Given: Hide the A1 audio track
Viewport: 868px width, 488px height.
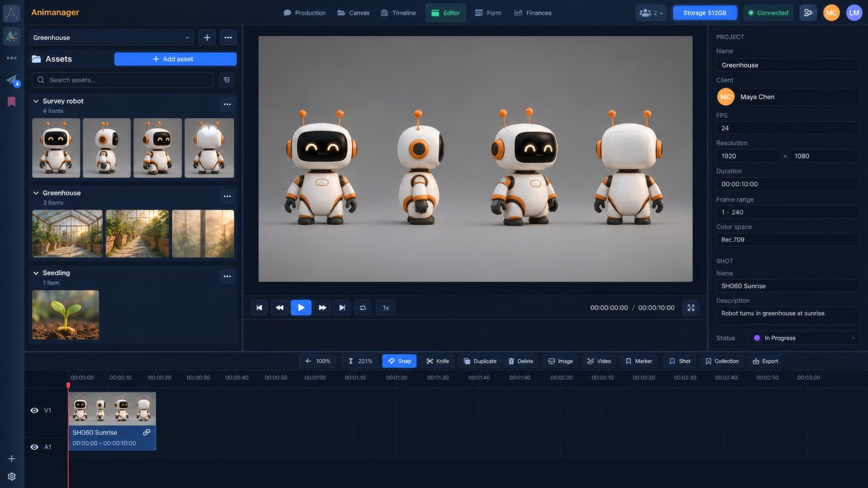Looking at the screenshot, I should pos(34,447).
